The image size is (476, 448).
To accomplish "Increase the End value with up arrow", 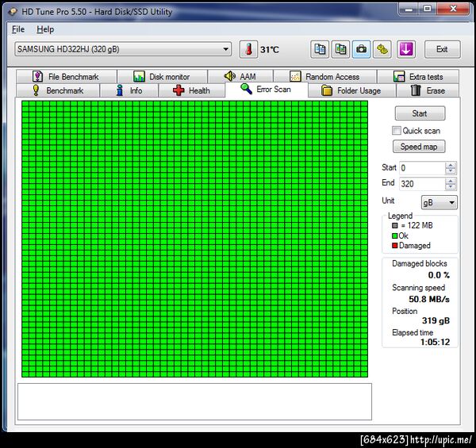I will 451,181.
